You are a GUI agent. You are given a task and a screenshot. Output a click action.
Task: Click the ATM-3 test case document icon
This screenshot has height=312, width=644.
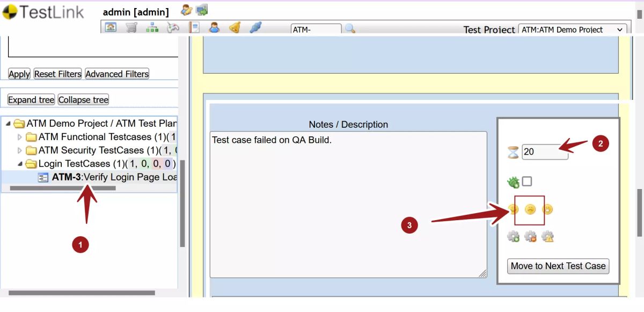(x=43, y=177)
